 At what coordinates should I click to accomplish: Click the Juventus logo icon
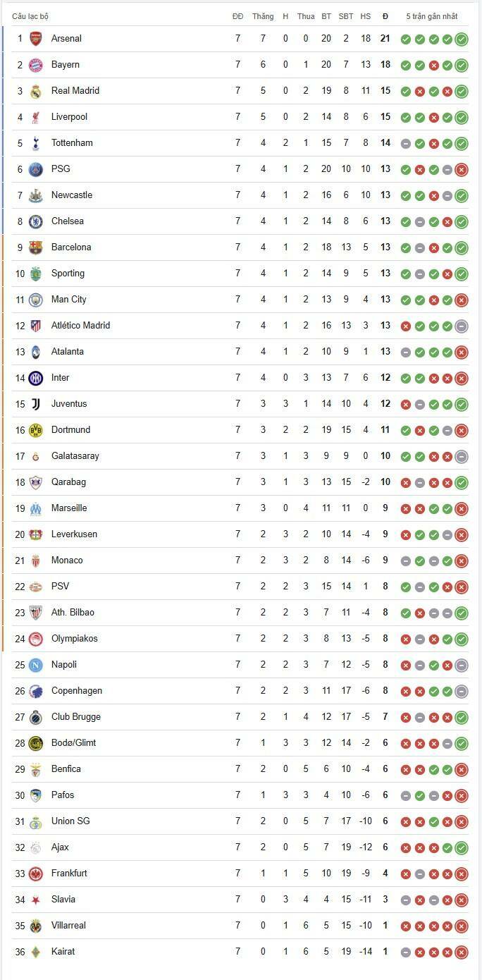pos(35,404)
